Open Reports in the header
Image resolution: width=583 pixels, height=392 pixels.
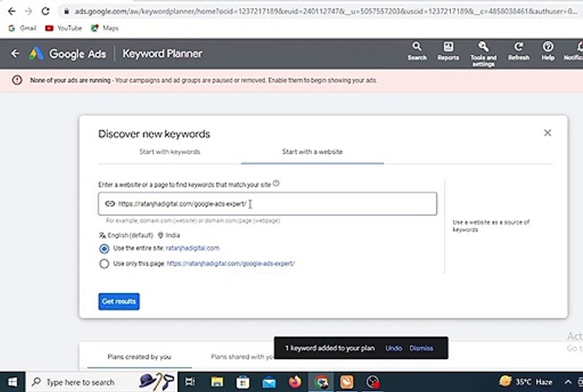coord(448,51)
